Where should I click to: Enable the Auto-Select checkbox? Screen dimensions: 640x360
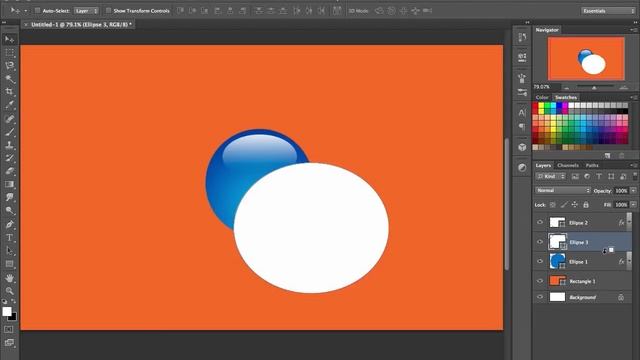tap(37, 11)
